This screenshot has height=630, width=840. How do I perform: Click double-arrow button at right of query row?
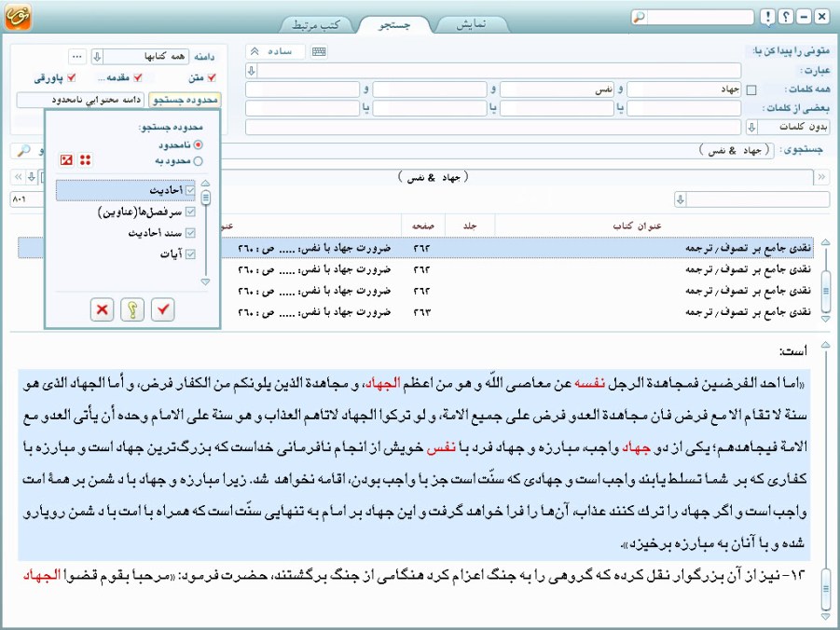(821, 176)
